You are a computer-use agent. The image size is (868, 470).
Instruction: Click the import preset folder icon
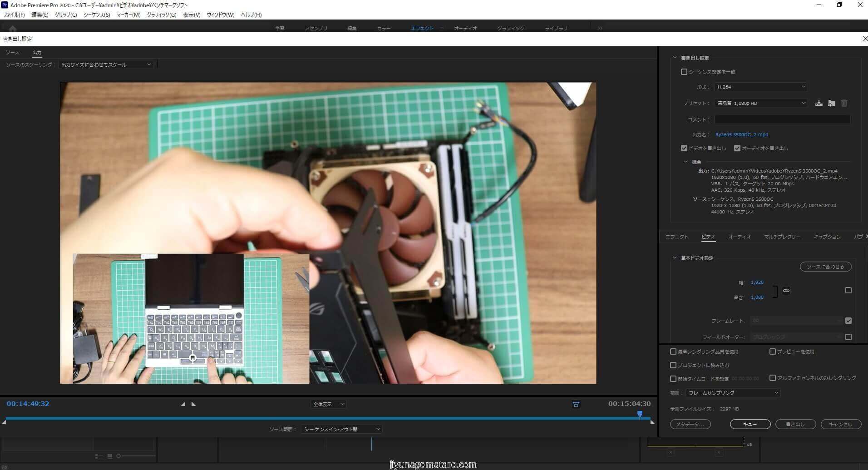coord(831,103)
